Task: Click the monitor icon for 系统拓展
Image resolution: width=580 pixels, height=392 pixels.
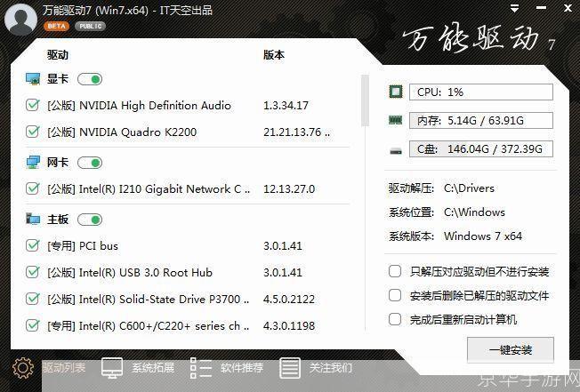Action: 112,368
